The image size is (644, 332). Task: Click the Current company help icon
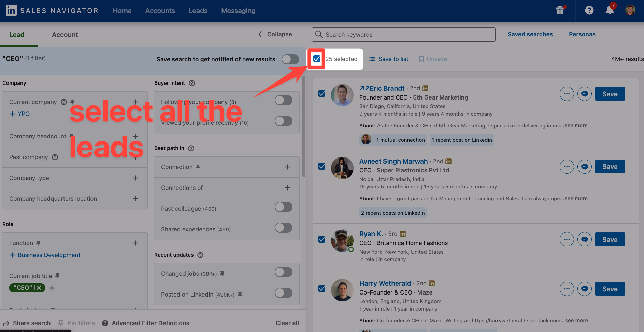click(x=64, y=102)
